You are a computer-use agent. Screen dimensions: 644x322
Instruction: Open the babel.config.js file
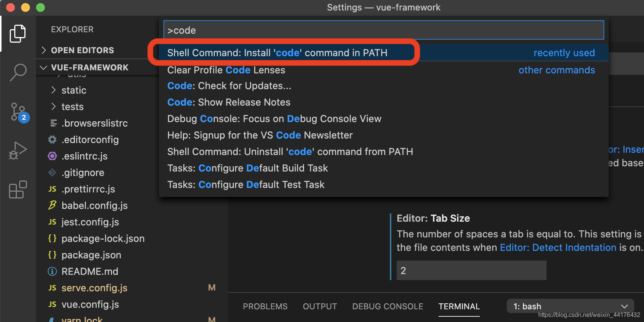pyautogui.click(x=94, y=205)
